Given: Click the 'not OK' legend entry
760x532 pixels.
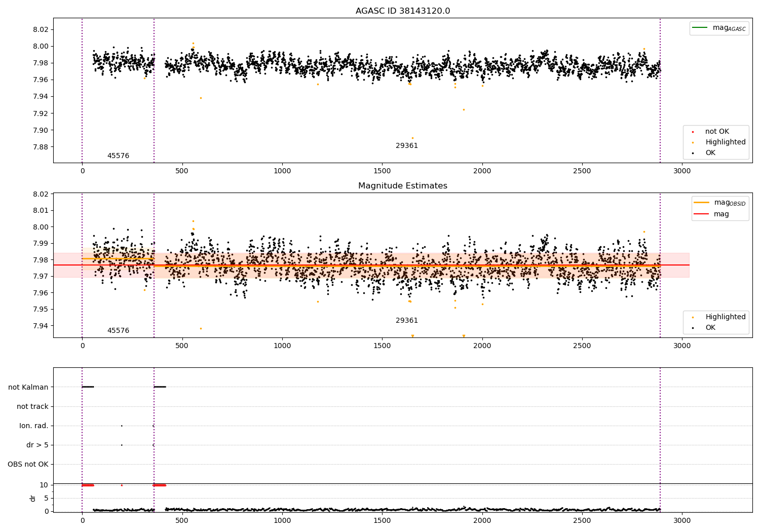Looking at the screenshot, I should point(710,132).
